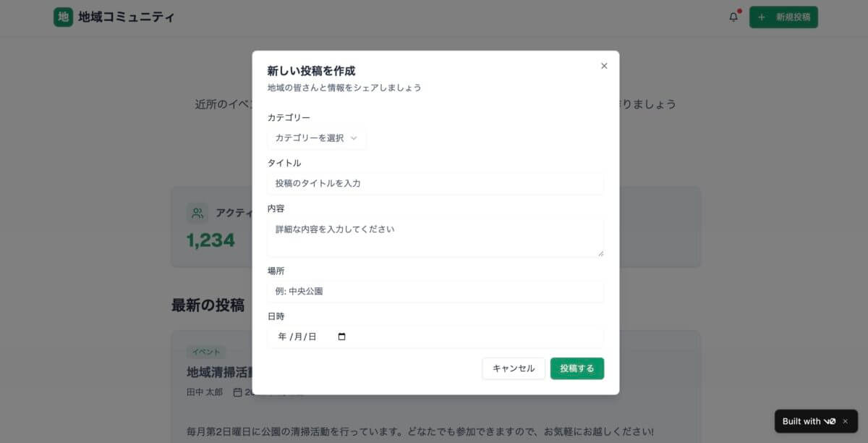The height and width of the screenshot is (443, 868).
Task: Select the month segment of 日時 field
Action: 297,337
